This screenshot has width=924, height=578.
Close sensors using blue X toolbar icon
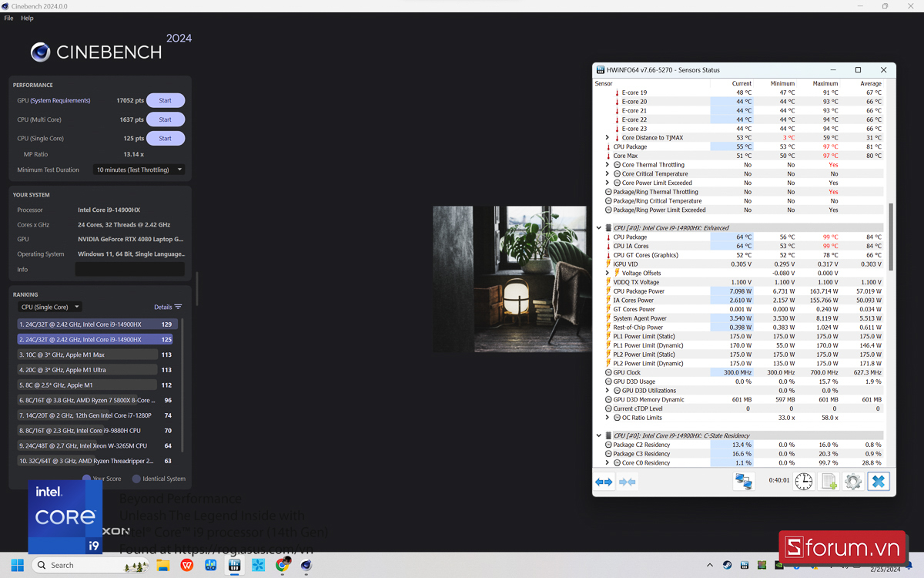click(878, 482)
